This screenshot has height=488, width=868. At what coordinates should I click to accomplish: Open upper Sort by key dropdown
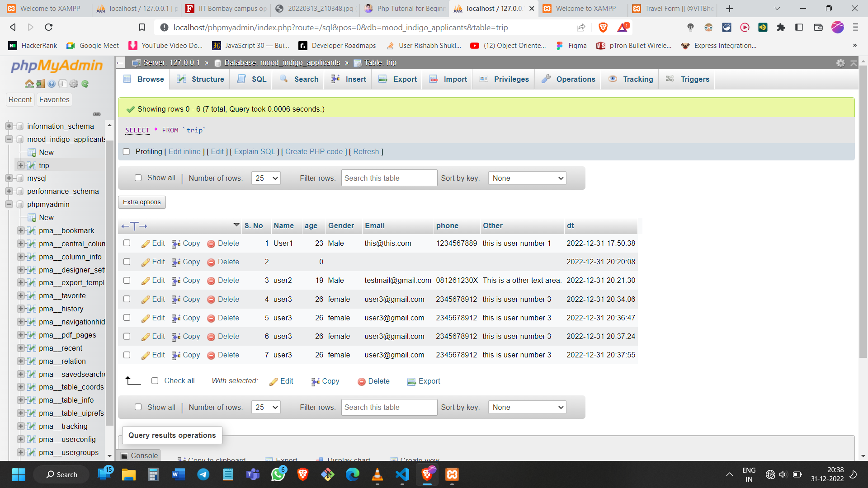[x=527, y=178]
